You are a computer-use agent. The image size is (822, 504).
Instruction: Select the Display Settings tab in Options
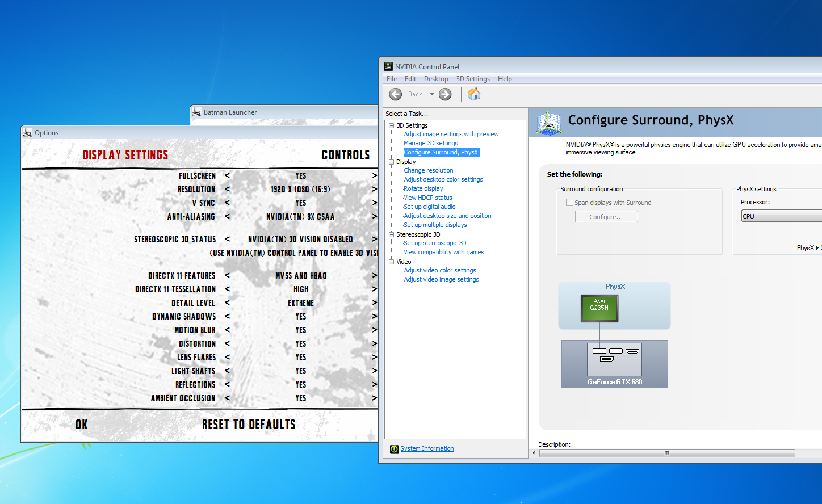click(125, 155)
